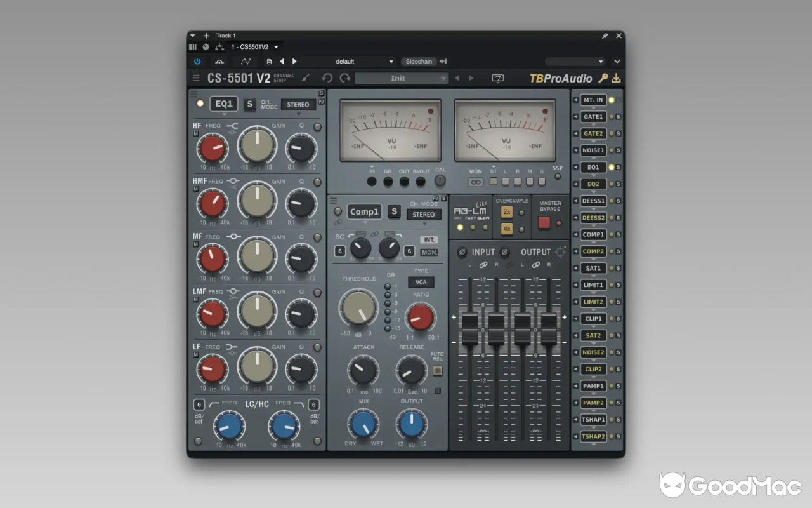The height and width of the screenshot is (508, 812).
Task: Open the compressor TYPE VCA dropdown
Action: click(x=421, y=282)
